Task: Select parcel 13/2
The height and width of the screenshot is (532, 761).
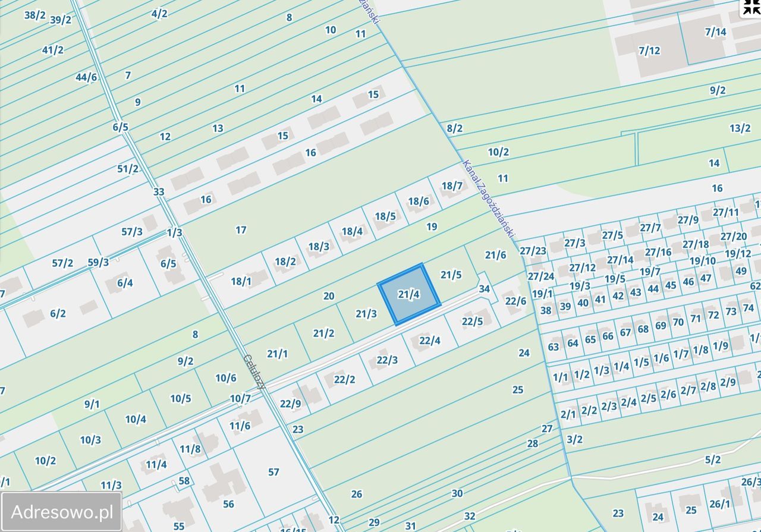Action: (740, 128)
